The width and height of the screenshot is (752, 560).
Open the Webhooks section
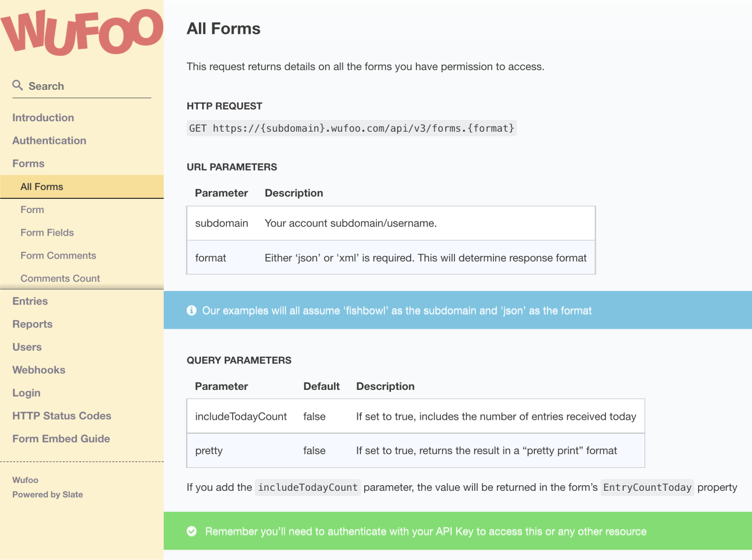tap(39, 370)
